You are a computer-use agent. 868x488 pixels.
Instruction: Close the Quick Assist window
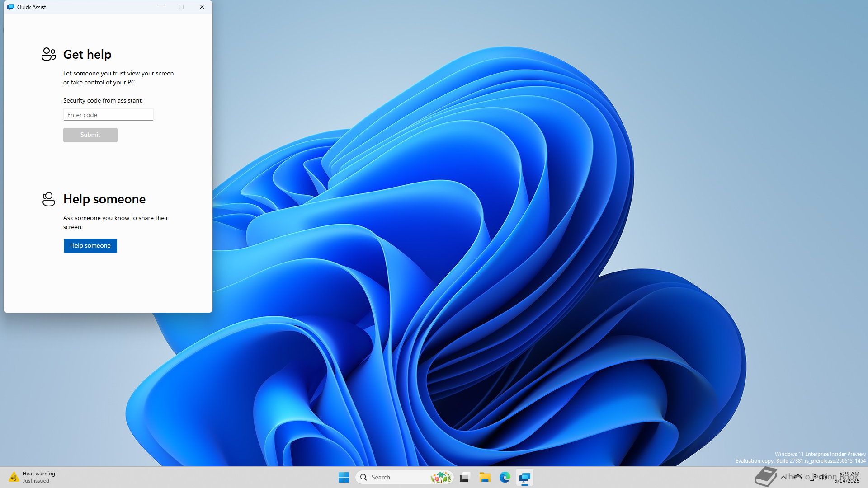(202, 7)
